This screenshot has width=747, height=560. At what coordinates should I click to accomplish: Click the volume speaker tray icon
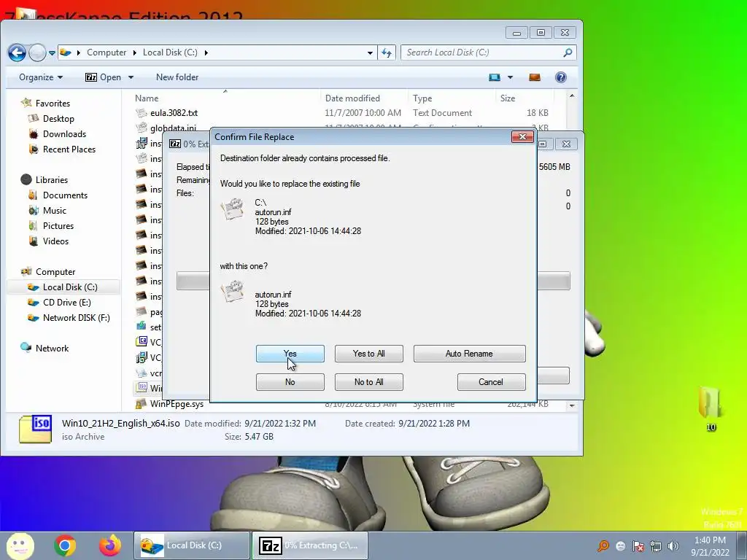(x=673, y=546)
